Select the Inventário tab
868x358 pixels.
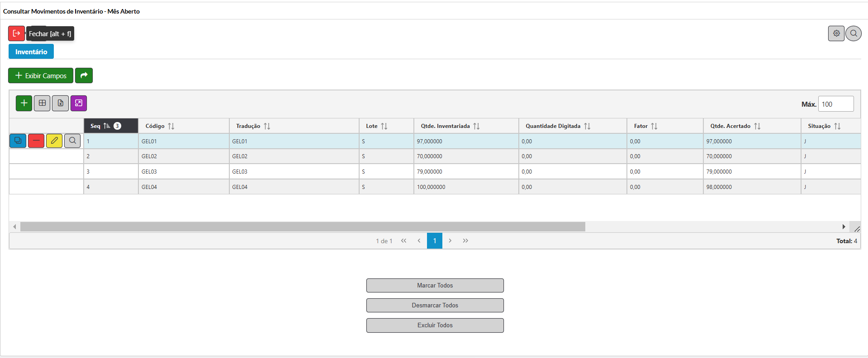[x=31, y=52]
